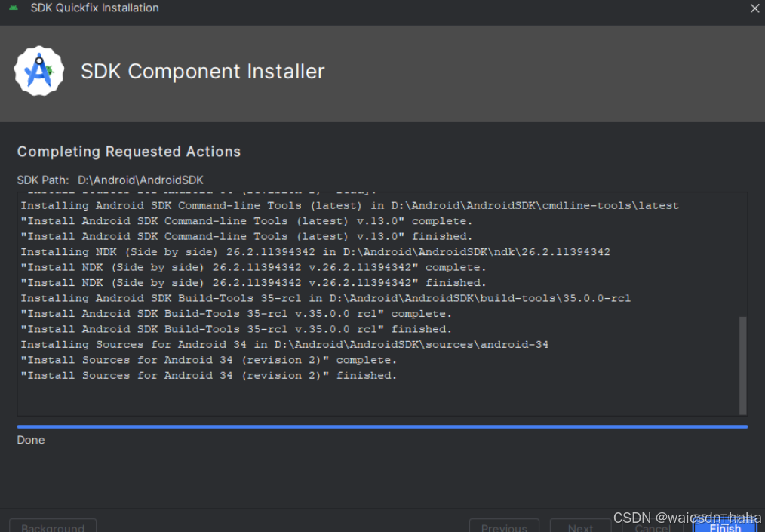Click the Android Studio logo emblem
765x532 pixels.
(x=38, y=70)
